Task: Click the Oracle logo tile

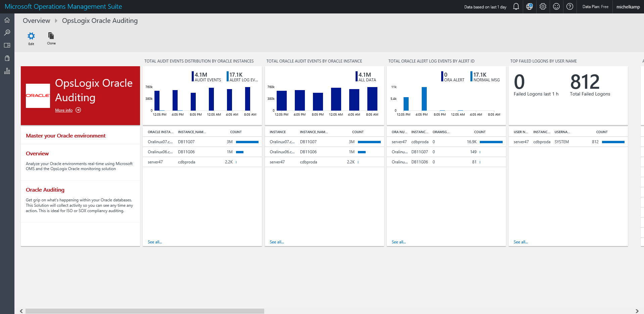Action: click(38, 96)
